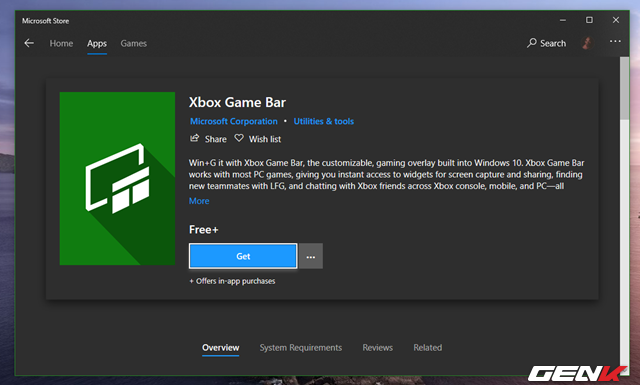Go back with the arrow icon

29,43
